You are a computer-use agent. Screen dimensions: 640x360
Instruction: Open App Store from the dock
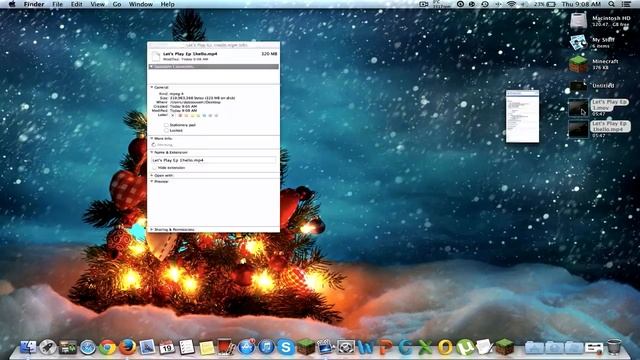(246, 347)
